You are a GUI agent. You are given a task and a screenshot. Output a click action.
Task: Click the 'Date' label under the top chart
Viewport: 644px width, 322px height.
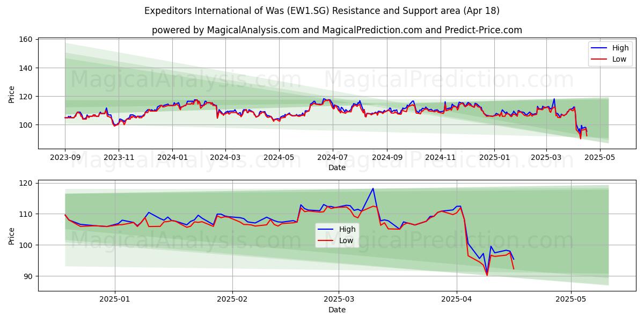click(x=337, y=168)
